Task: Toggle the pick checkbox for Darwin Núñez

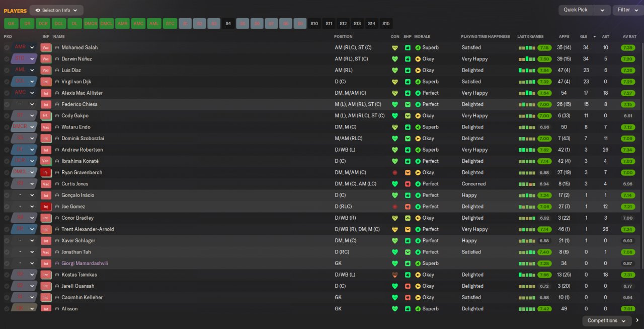Action: point(7,59)
